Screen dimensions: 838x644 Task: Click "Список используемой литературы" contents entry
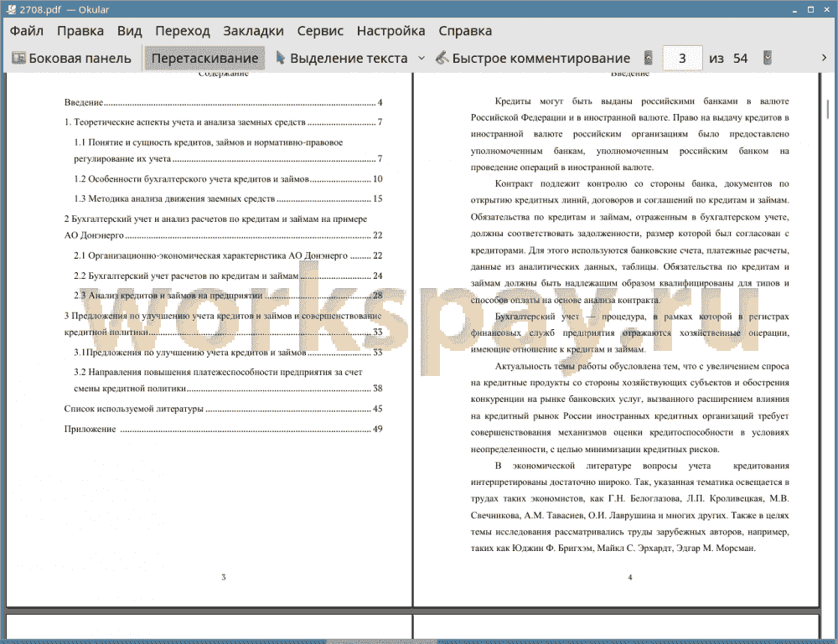(223, 409)
